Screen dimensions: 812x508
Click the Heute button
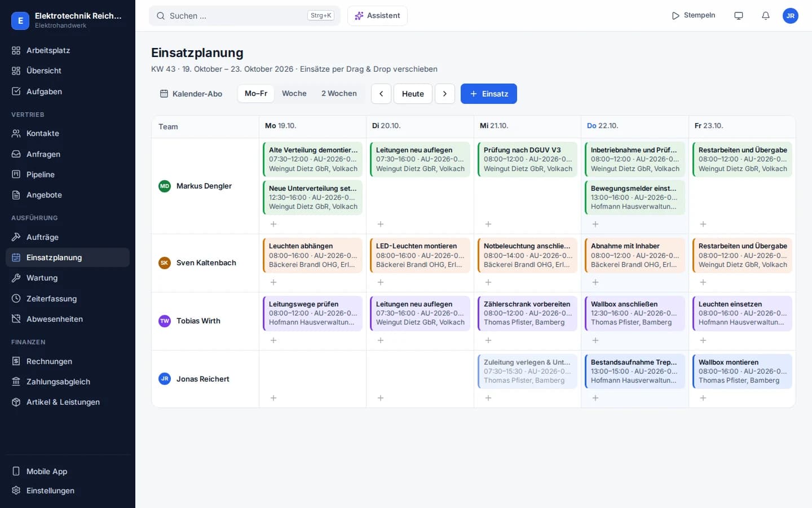coord(413,94)
